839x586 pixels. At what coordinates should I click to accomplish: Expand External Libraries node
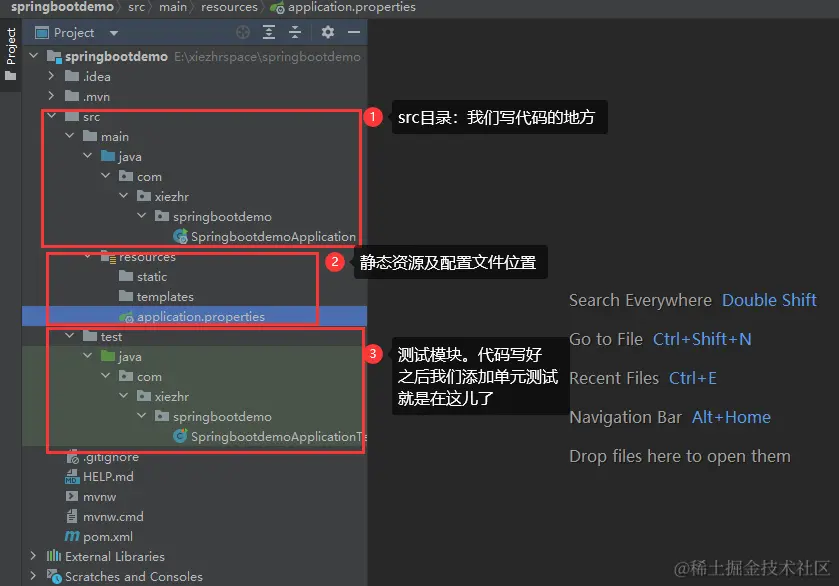[33, 556]
